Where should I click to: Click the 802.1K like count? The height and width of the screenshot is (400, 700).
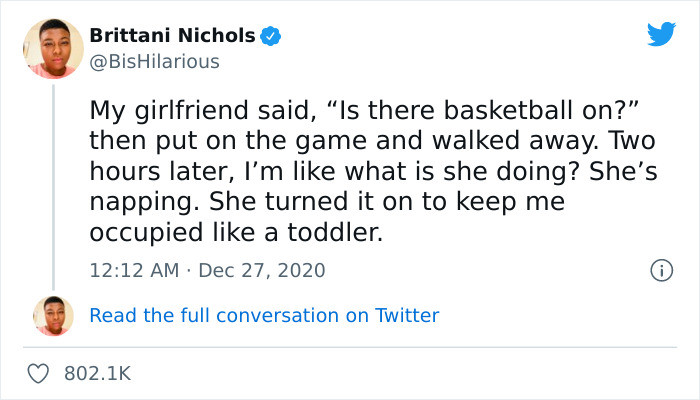pyautogui.click(x=97, y=373)
